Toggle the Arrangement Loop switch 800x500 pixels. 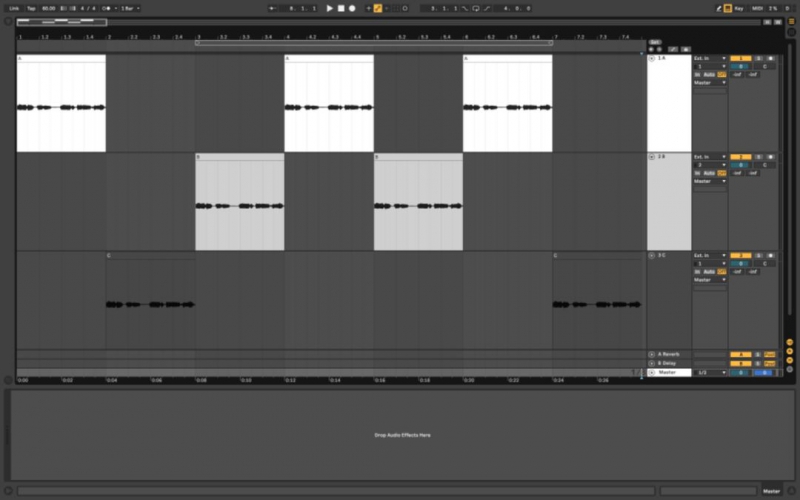[x=476, y=8]
